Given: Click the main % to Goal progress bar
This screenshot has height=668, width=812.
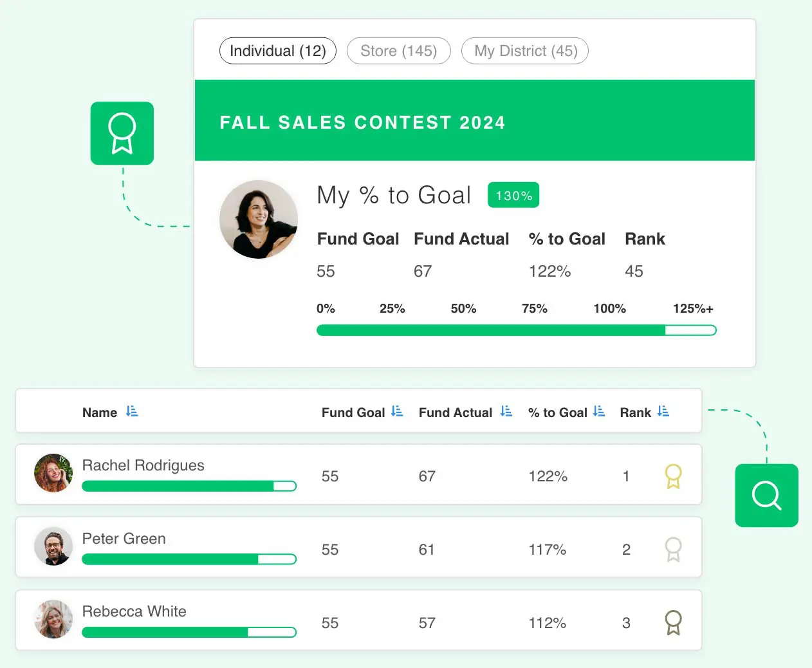Looking at the screenshot, I should [x=516, y=330].
